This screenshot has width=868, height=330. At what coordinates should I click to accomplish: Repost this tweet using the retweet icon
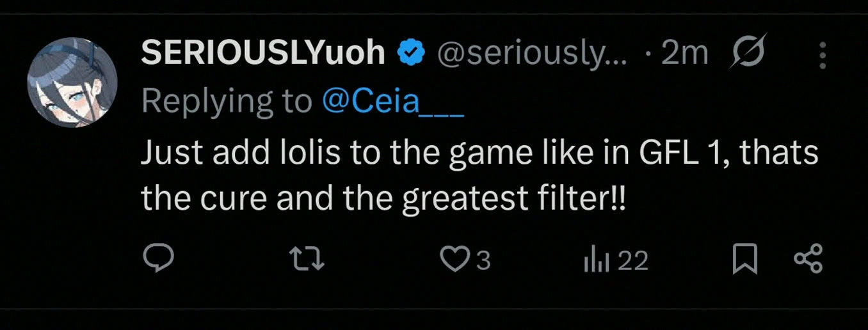point(307,260)
